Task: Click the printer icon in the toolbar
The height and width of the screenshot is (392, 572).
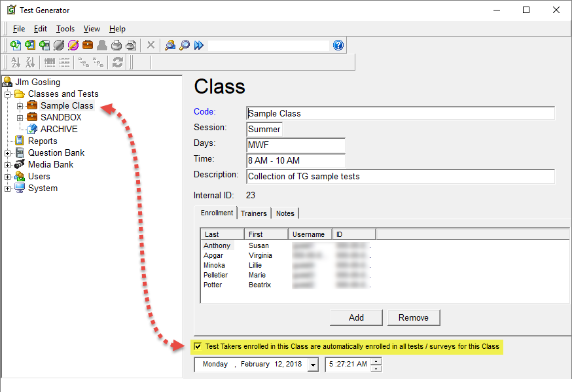Action: (116, 45)
